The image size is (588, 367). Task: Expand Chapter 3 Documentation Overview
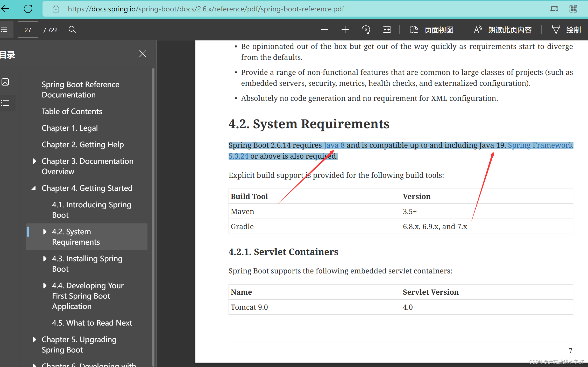click(x=34, y=161)
